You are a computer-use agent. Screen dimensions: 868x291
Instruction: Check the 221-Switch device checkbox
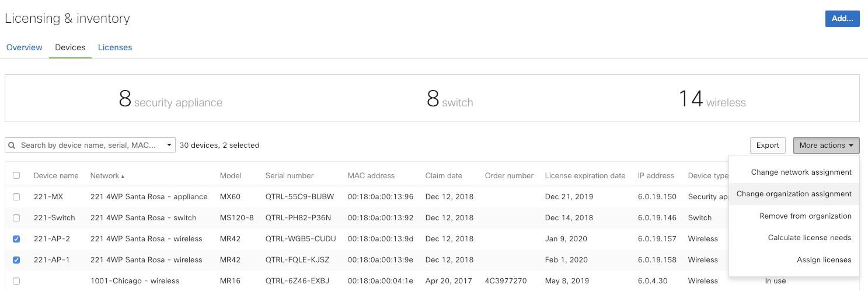pos(16,218)
